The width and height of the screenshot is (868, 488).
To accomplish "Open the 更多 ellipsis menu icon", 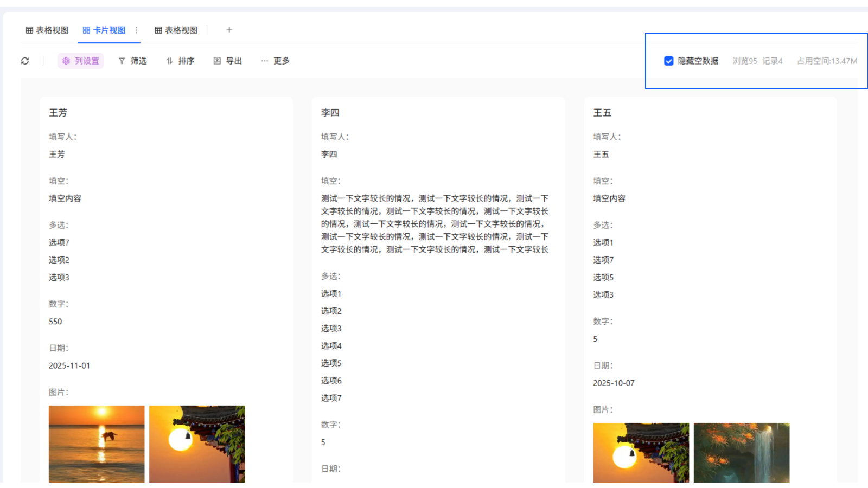I will (264, 61).
